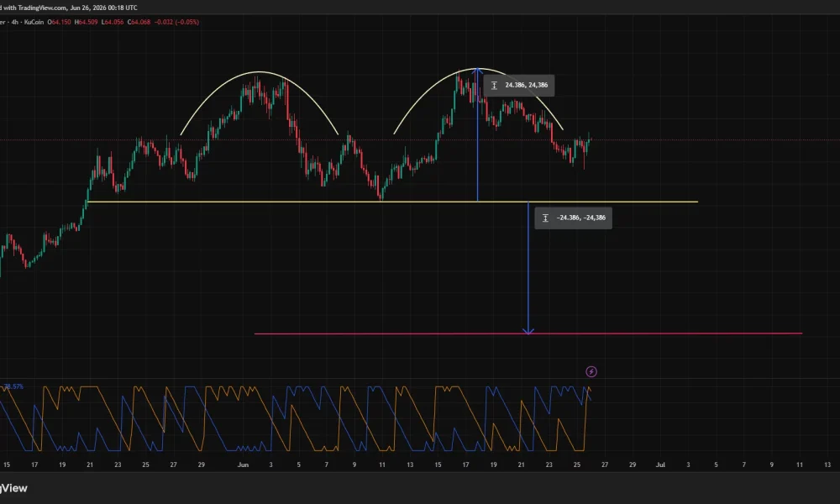840x504 pixels.
Task: Click the "TradingView.com" text in the header
Action: coord(42,8)
